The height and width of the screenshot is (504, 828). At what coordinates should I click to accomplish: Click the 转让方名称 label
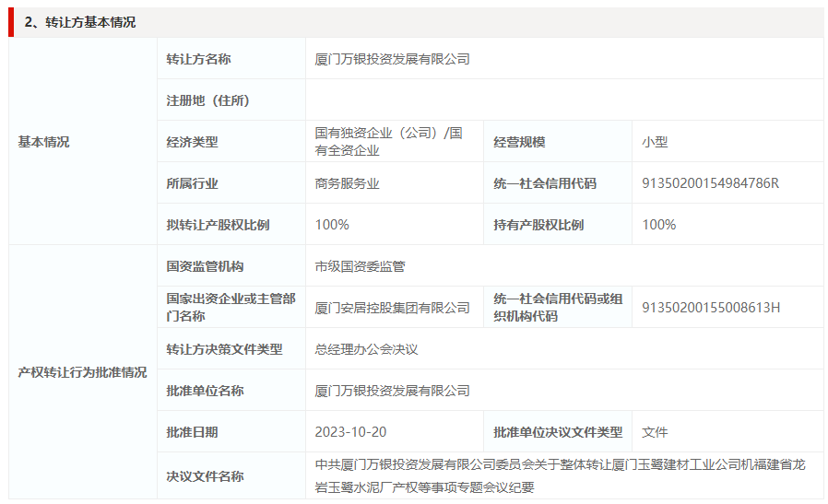pyautogui.click(x=198, y=59)
